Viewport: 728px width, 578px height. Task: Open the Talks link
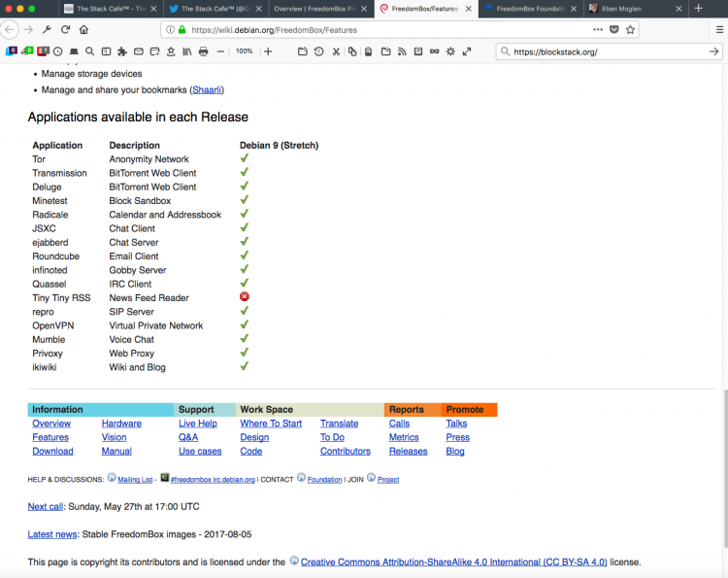[x=456, y=424]
